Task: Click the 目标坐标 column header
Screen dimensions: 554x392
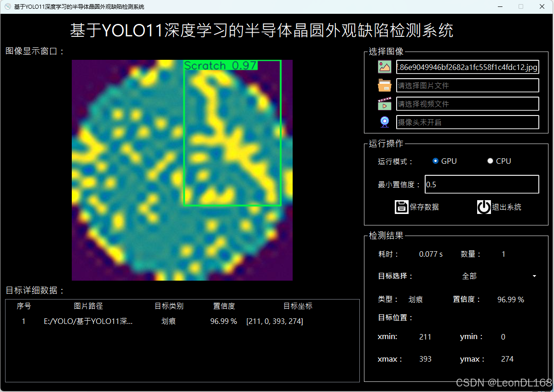Action: click(x=298, y=306)
